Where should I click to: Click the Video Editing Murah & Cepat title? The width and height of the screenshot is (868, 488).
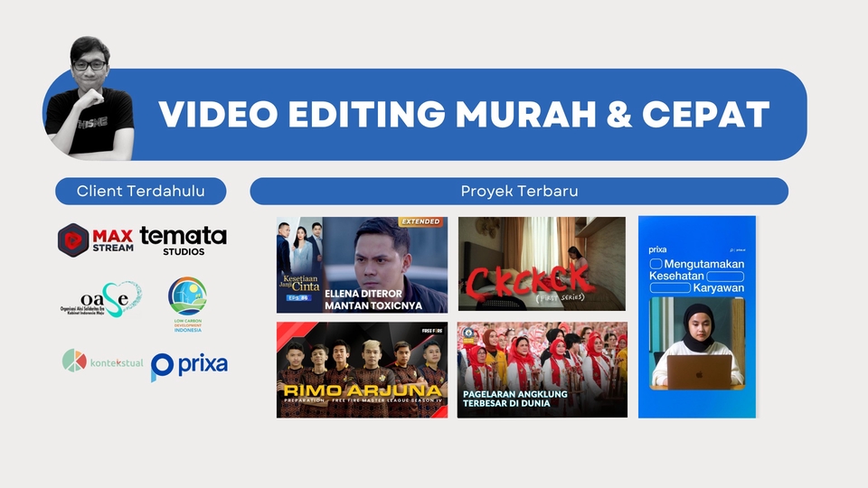[x=464, y=114]
